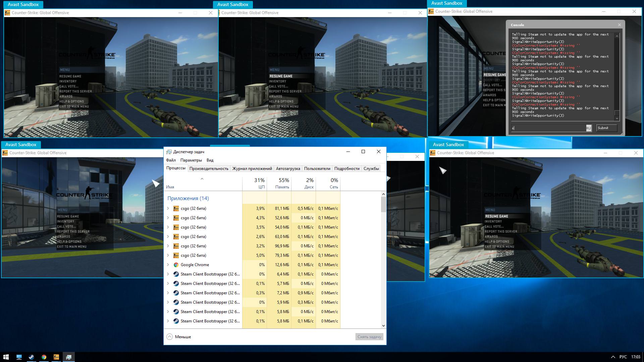Click Steam icon in Windows taskbar

31,357
